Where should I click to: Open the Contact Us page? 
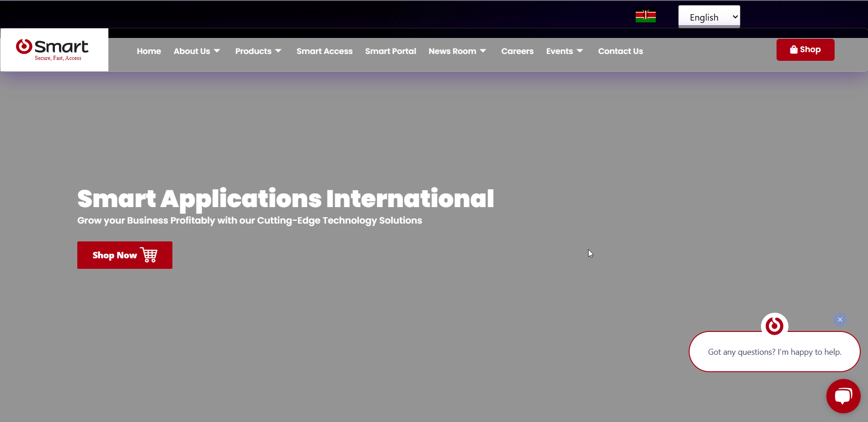pyautogui.click(x=620, y=51)
